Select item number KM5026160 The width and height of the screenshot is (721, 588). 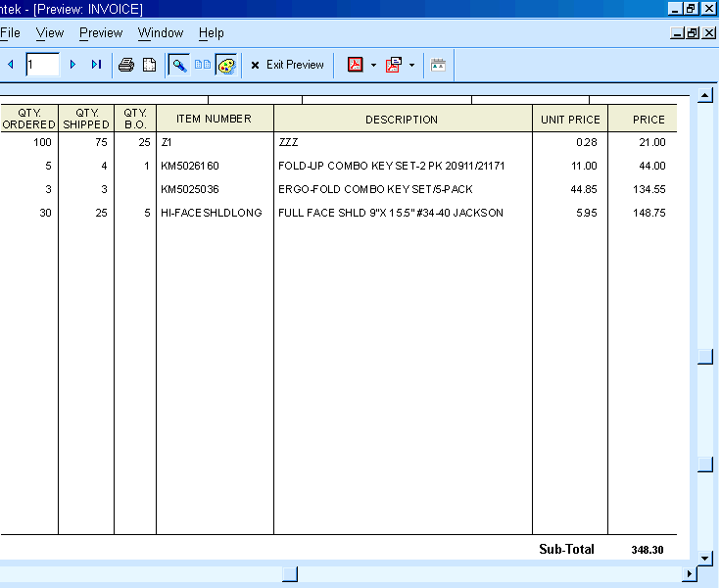coord(190,166)
